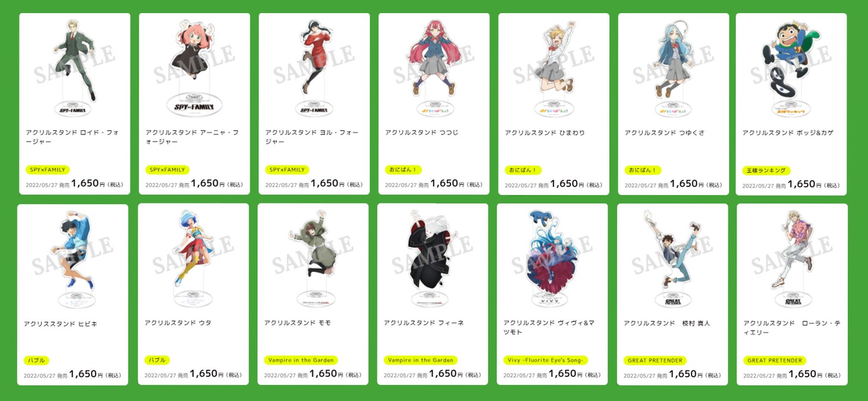
Task: Select GREAT PRETENDER tag under 枝村 真人
Action: [655, 360]
